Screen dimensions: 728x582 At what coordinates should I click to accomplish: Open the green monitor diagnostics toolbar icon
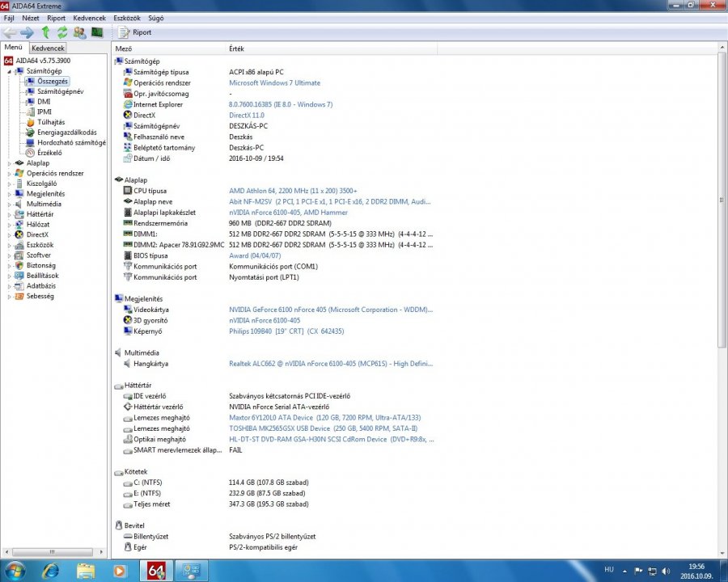point(96,32)
